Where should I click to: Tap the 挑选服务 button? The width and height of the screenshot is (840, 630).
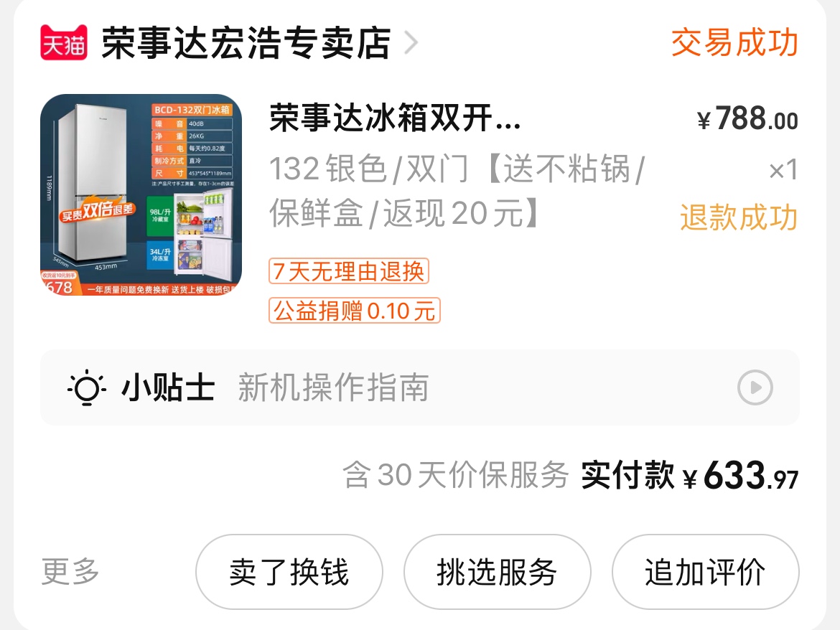click(x=497, y=572)
